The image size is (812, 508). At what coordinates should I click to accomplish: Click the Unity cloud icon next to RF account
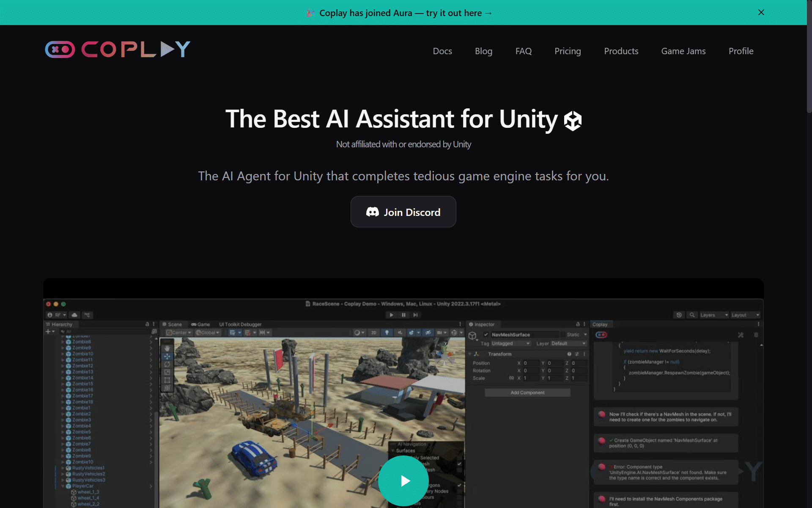(74, 315)
